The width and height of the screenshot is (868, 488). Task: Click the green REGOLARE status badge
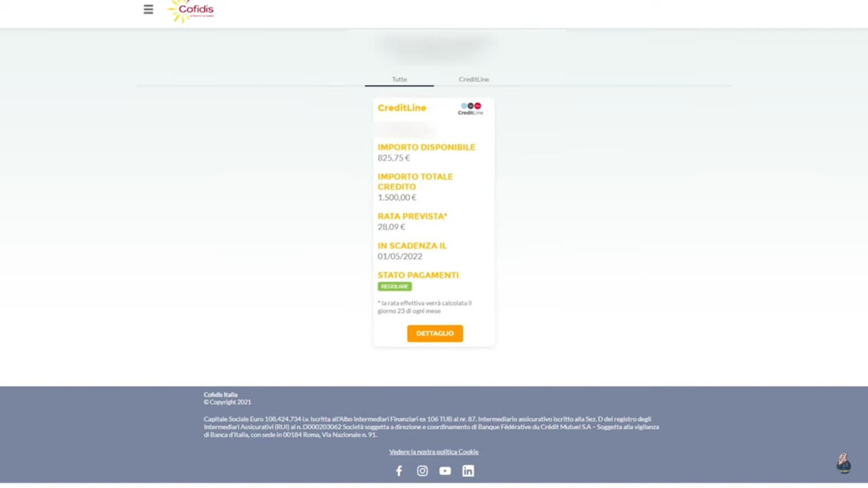coord(394,286)
